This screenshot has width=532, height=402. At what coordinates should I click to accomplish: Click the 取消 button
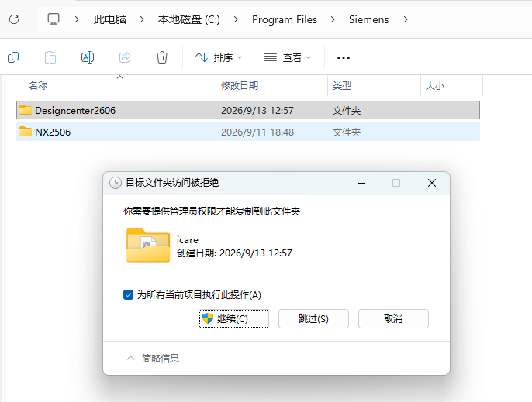coord(394,318)
